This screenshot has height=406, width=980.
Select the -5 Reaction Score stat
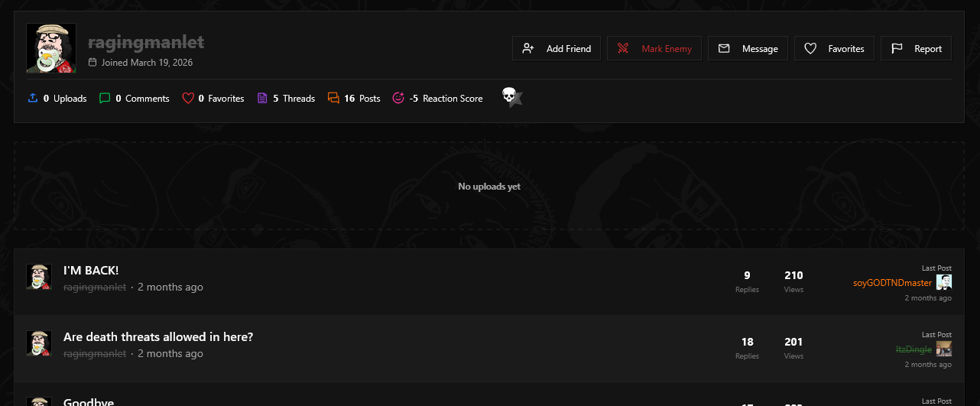437,98
